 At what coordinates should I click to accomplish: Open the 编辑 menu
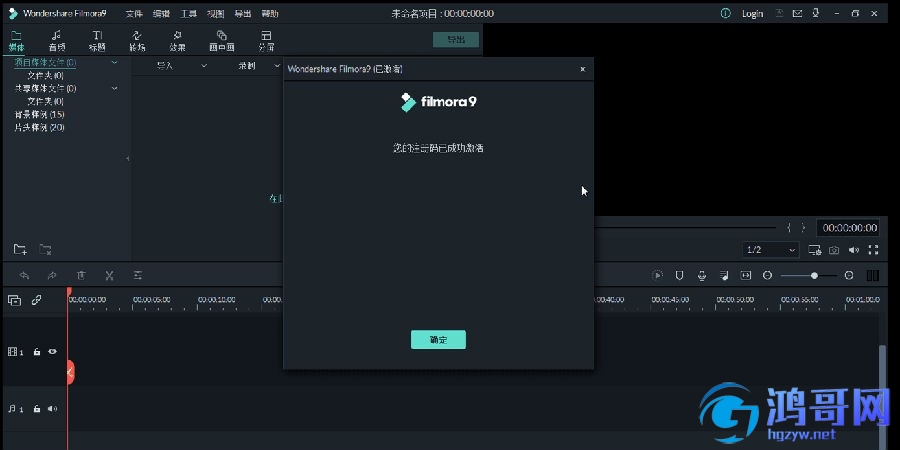[161, 13]
